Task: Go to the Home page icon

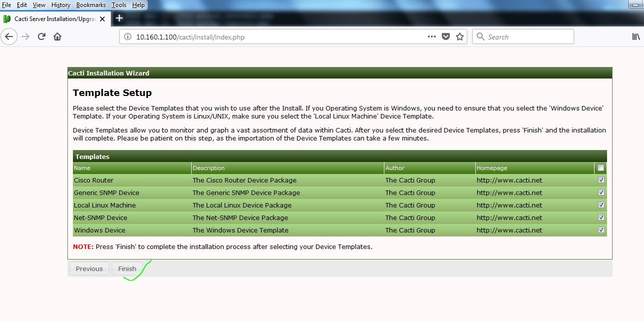Action: [57, 36]
